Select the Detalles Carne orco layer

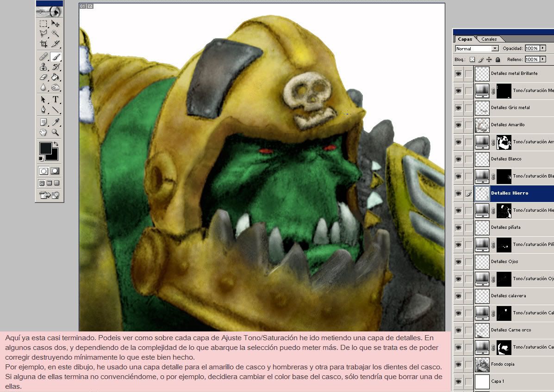[x=514, y=330]
